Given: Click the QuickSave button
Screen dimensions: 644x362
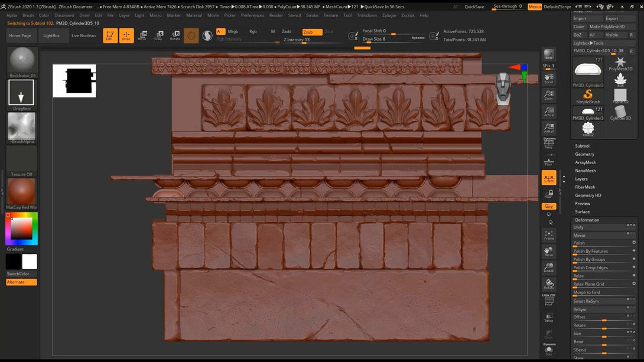Looking at the screenshot, I should (x=474, y=6).
